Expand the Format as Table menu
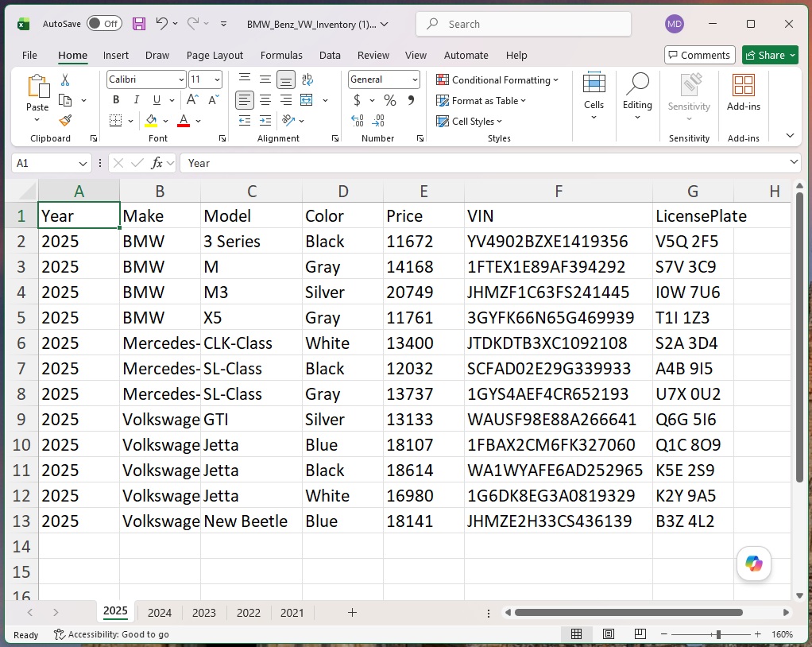 (481, 100)
